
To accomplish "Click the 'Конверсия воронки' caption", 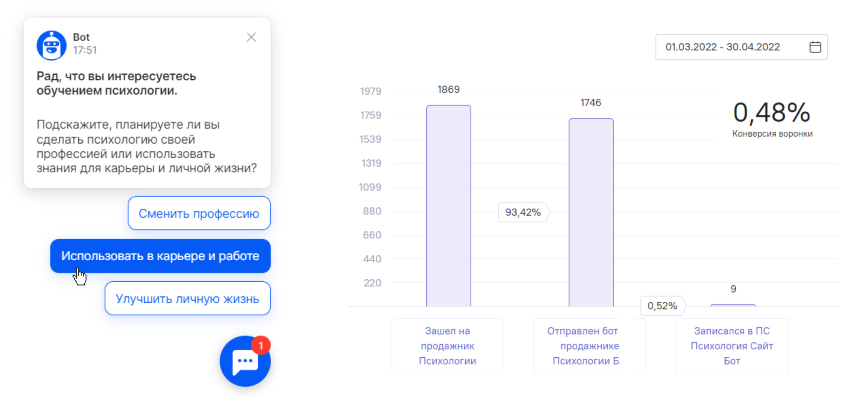I will [x=772, y=134].
